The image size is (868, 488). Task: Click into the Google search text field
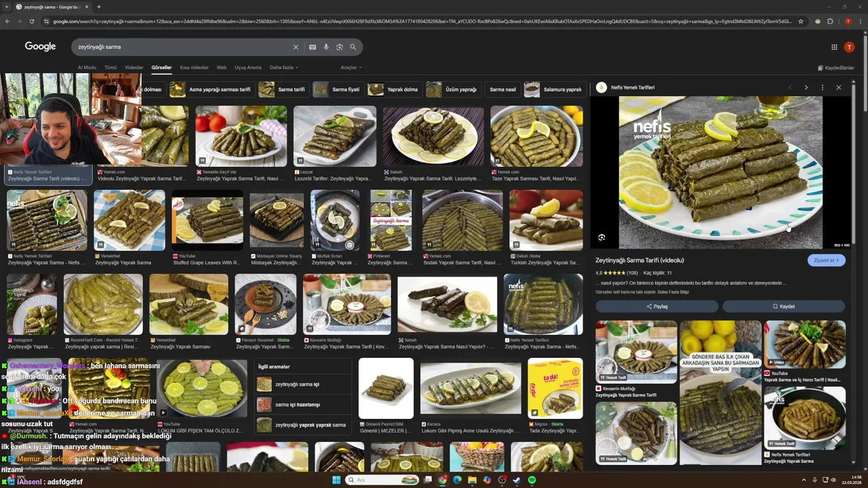(x=183, y=47)
